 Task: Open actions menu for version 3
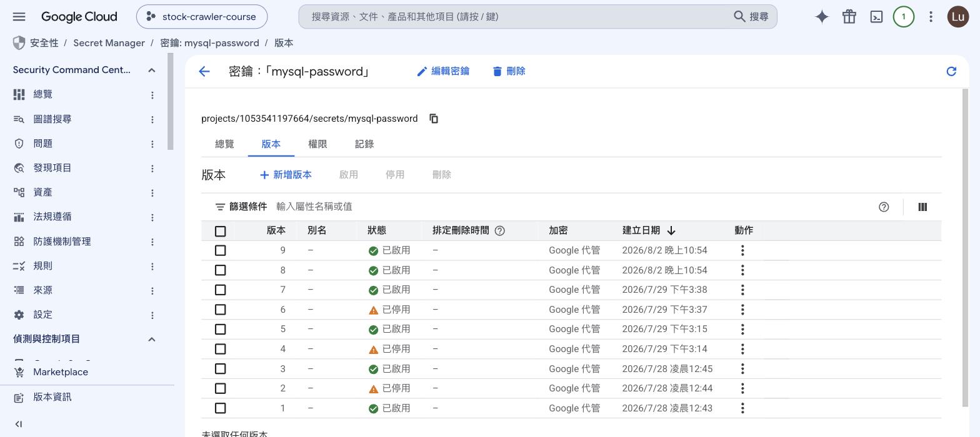point(742,369)
